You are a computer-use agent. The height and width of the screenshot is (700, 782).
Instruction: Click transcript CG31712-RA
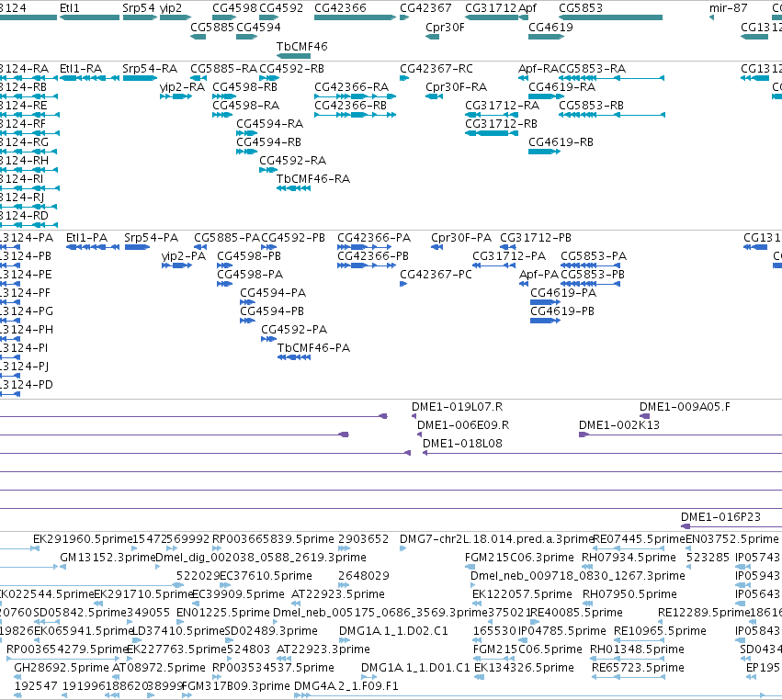[x=503, y=106]
